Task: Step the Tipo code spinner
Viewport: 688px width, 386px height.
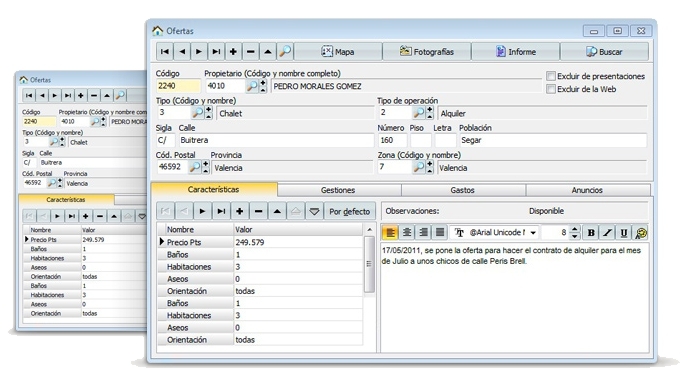Action: 208,113
